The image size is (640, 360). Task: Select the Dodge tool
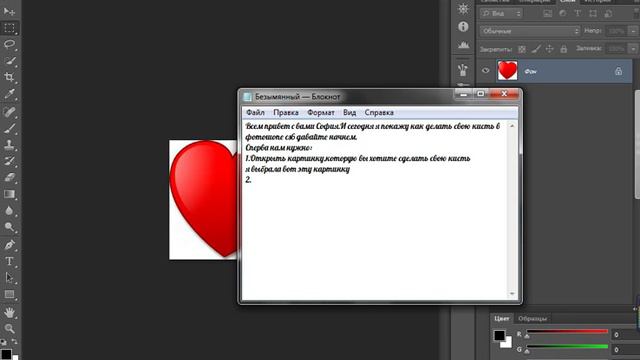[x=9, y=227]
